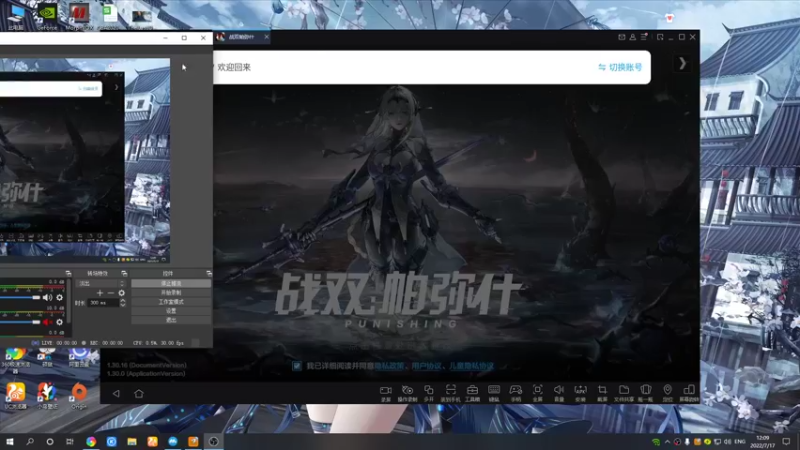
Task: Open Windows taskbar search
Action: tap(30, 441)
